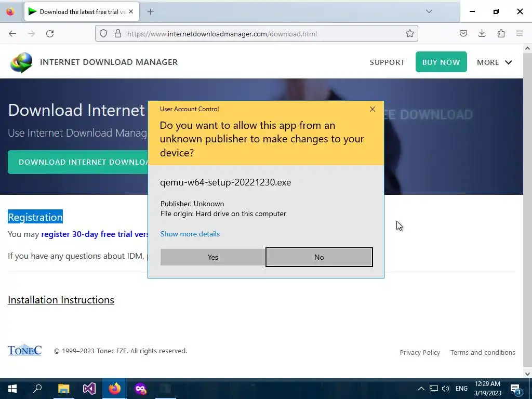Expand the MORE dropdown menu

(495, 62)
